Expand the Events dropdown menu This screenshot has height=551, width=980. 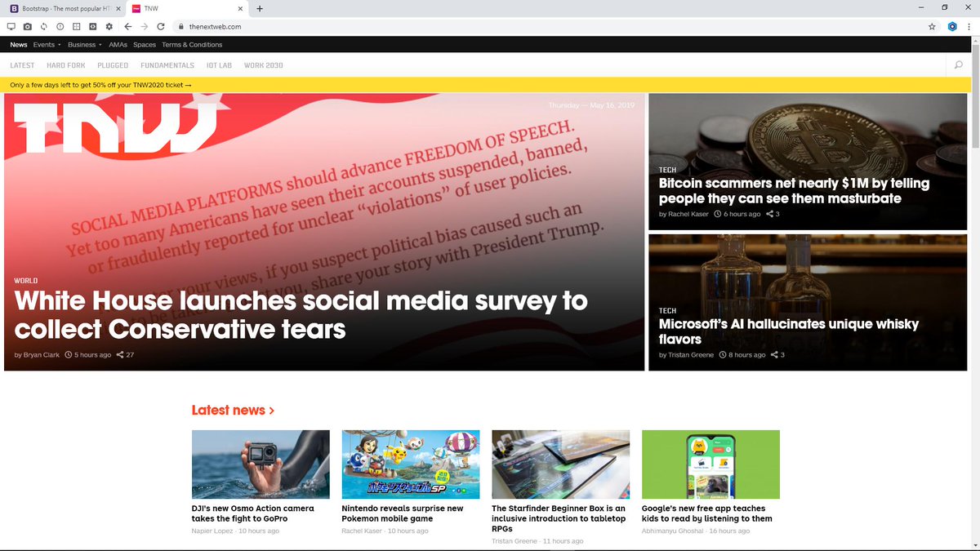[x=47, y=45]
